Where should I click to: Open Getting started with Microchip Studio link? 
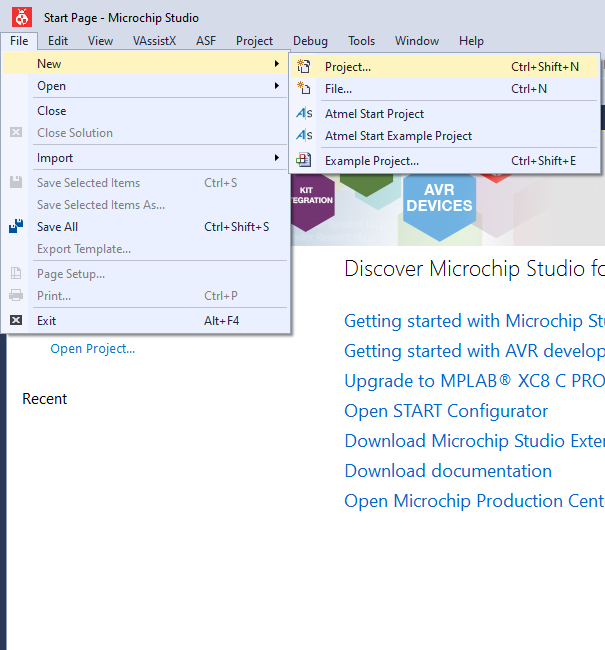[474, 321]
